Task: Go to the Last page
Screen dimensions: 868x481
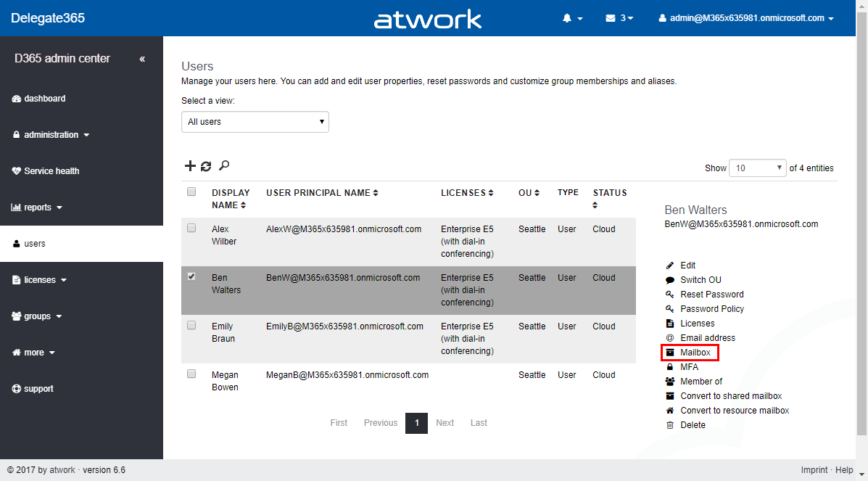Action: (x=479, y=423)
